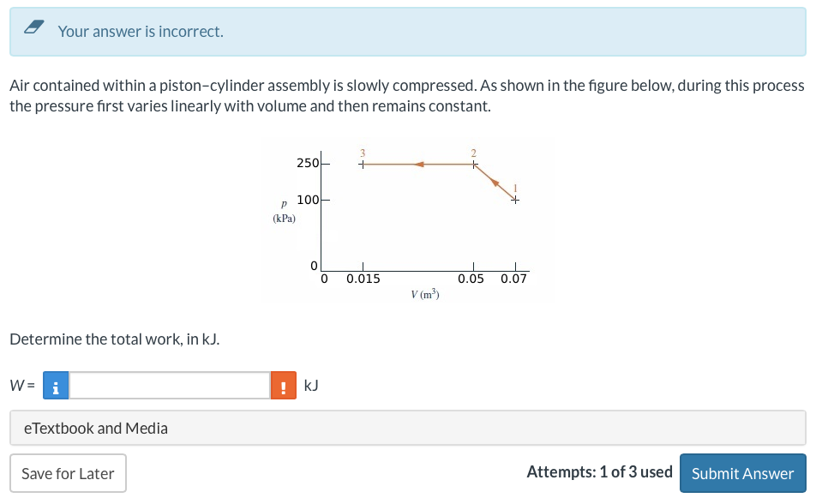Click the p (kPa) axis label
Image resolution: width=816 pixels, height=504 pixels.
coord(285,210)
